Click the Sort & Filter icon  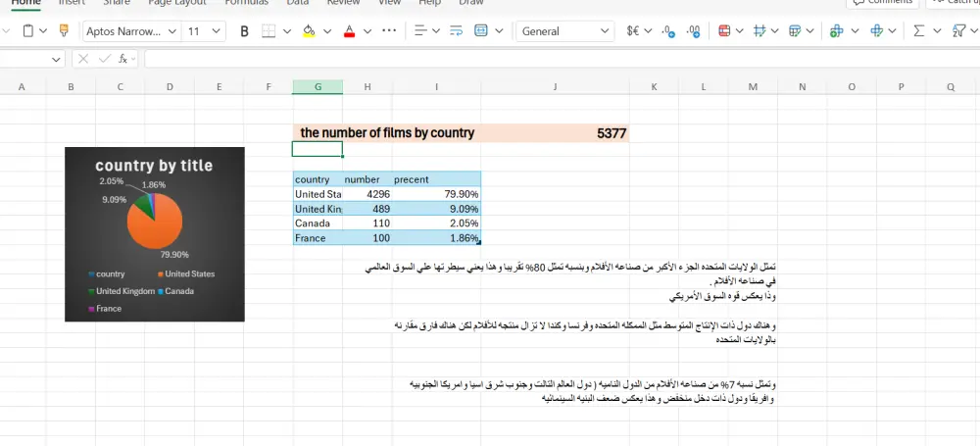click(x=958, y=30)
